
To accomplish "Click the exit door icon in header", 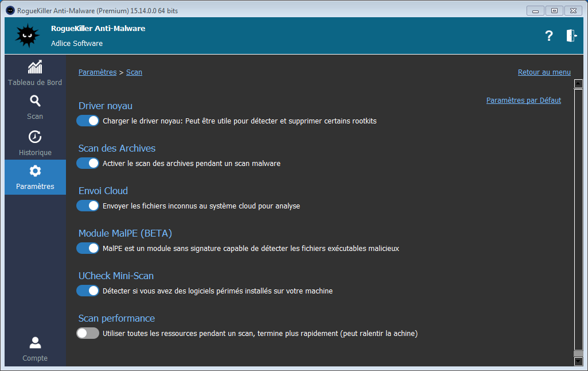I will click(571, 36).
